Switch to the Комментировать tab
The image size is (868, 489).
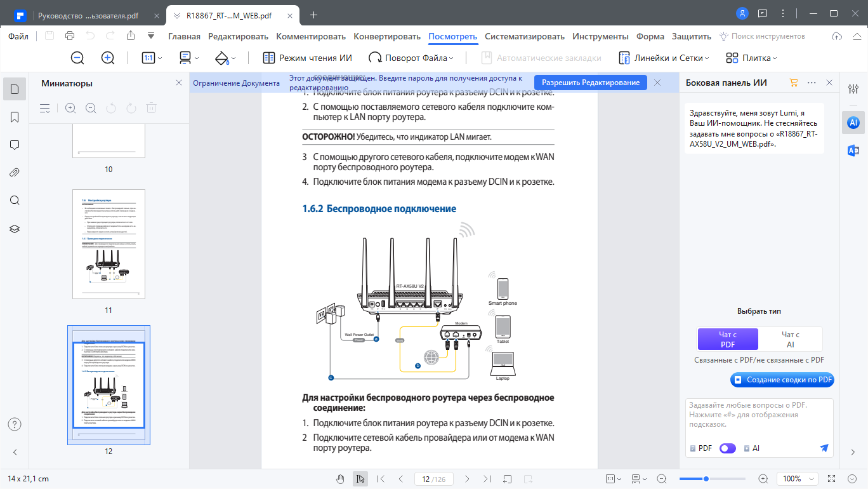tap(311, 36)
